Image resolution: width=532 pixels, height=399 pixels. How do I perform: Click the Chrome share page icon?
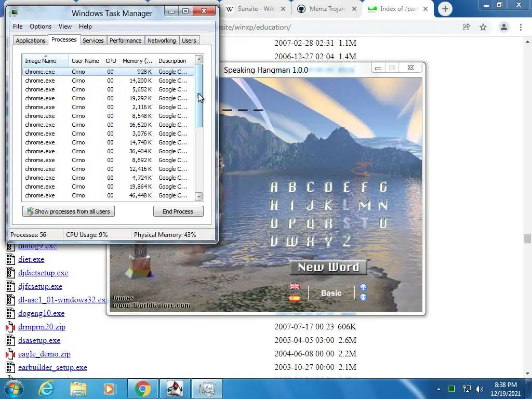[x=467, y=27]
